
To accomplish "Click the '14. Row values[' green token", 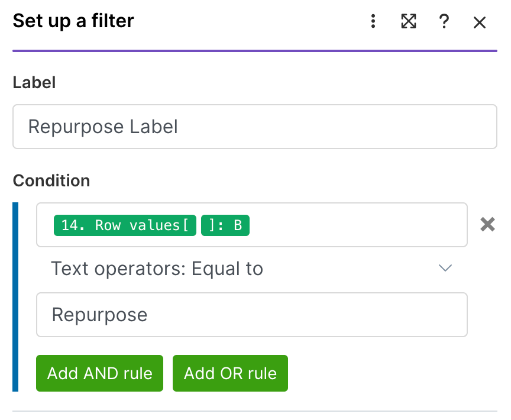I will coord(125,225).
